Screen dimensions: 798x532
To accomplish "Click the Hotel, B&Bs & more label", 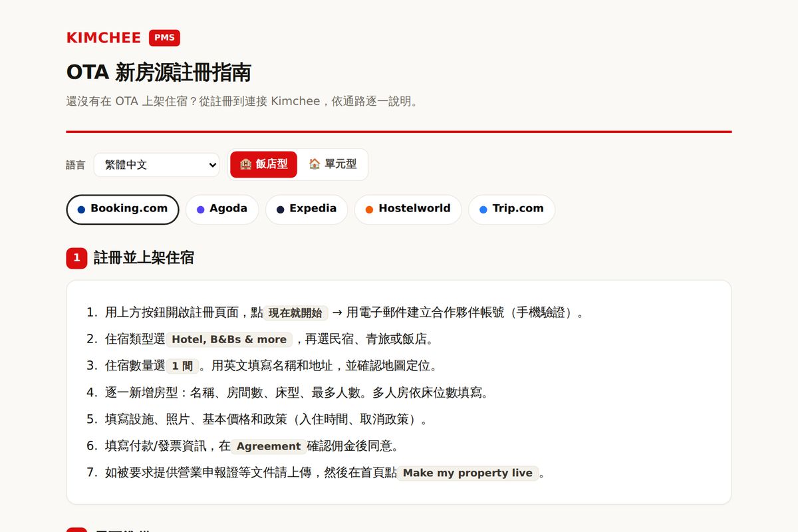I will click(x=229, y=340).
